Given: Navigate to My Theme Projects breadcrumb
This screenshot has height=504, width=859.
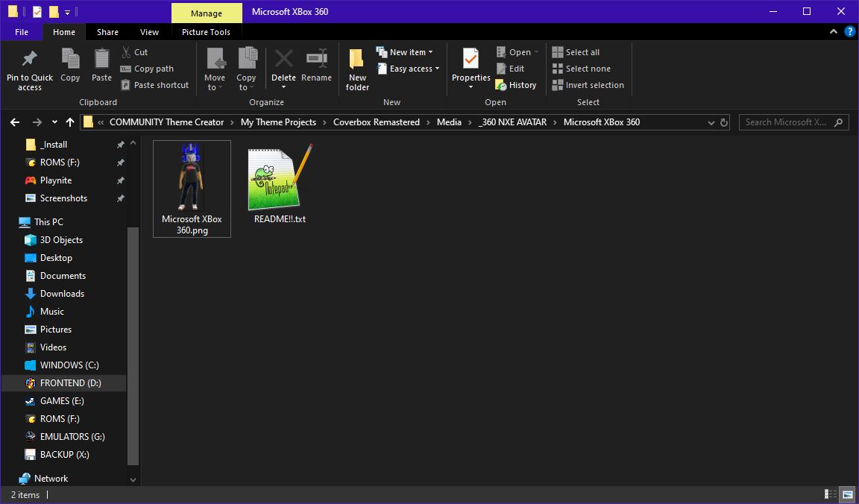Looking at the screenshot, I should click(x=278, y=122).
